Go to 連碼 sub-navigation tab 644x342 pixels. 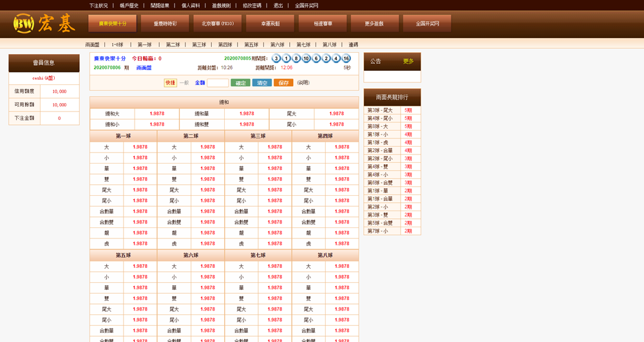353,45
